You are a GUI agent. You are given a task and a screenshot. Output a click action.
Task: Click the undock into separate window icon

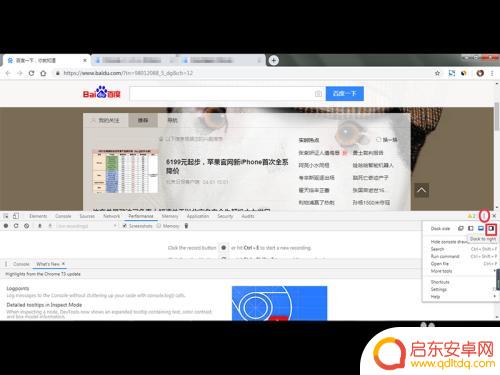tap(461, 228)
